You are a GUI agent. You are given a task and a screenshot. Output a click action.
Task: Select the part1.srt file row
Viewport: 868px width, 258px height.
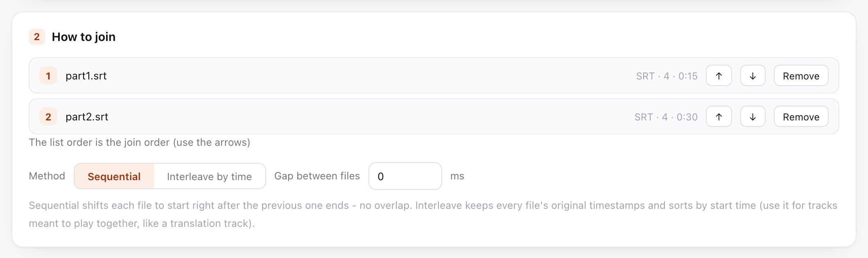pos(434,75)
